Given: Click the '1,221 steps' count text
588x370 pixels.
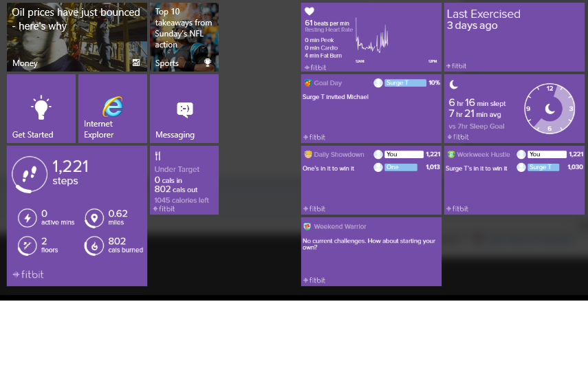Looking at the screenshot, I should 71,173.
